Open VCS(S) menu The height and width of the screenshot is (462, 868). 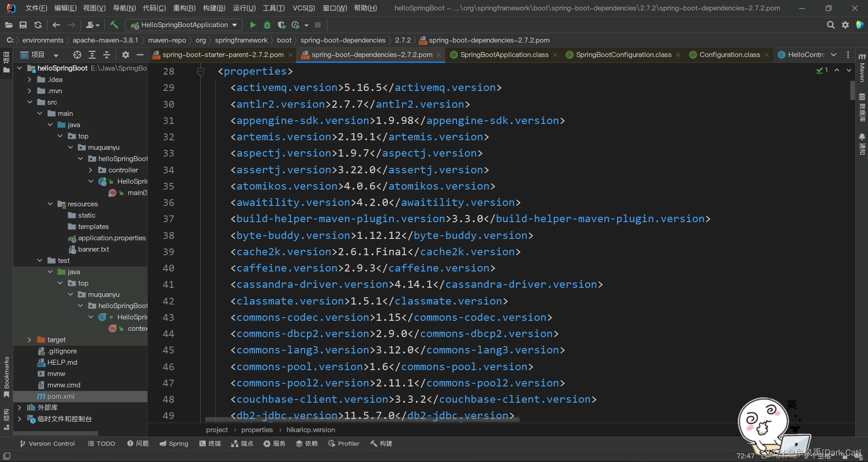pyautogui.click(x=304, y=8)
